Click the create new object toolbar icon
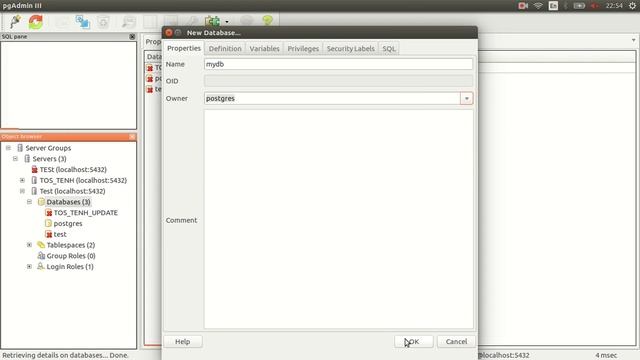The width and height of the screenshot is (640, 360). coord(82,22)
